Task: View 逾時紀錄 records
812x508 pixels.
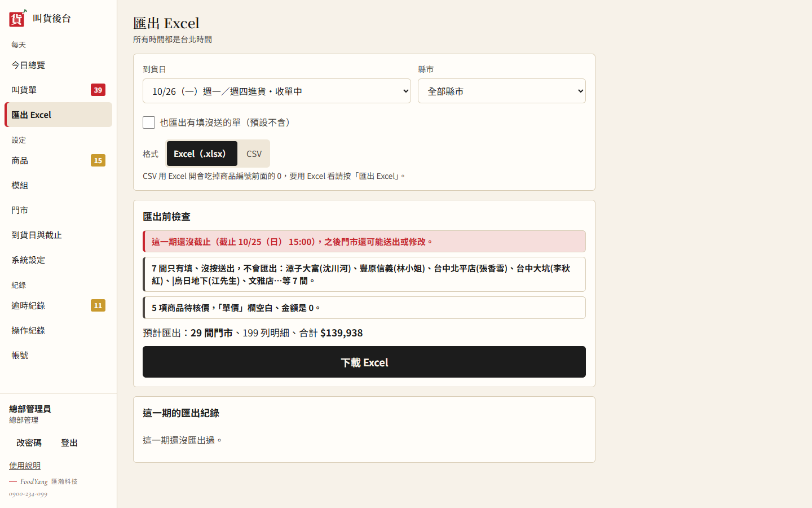Action: coord(58,305)
